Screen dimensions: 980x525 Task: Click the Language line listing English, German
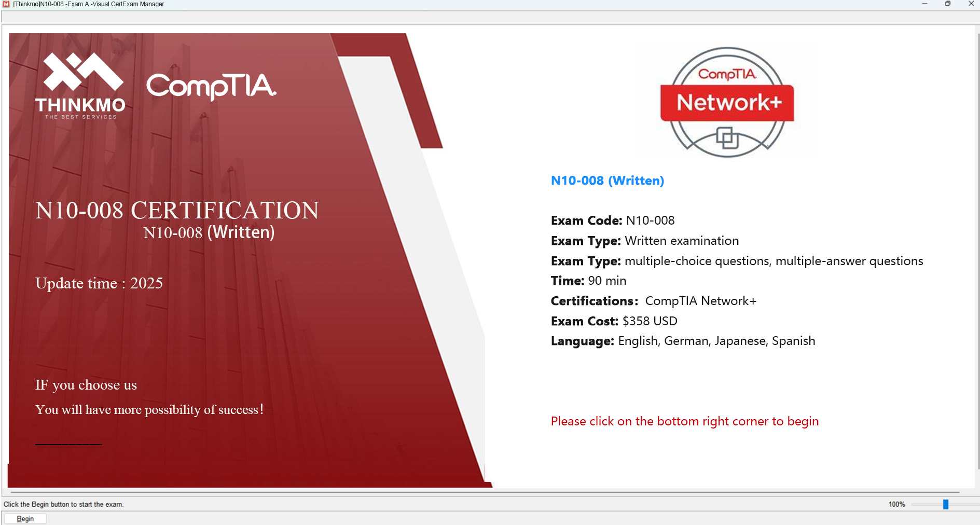[x=683, y=341]
